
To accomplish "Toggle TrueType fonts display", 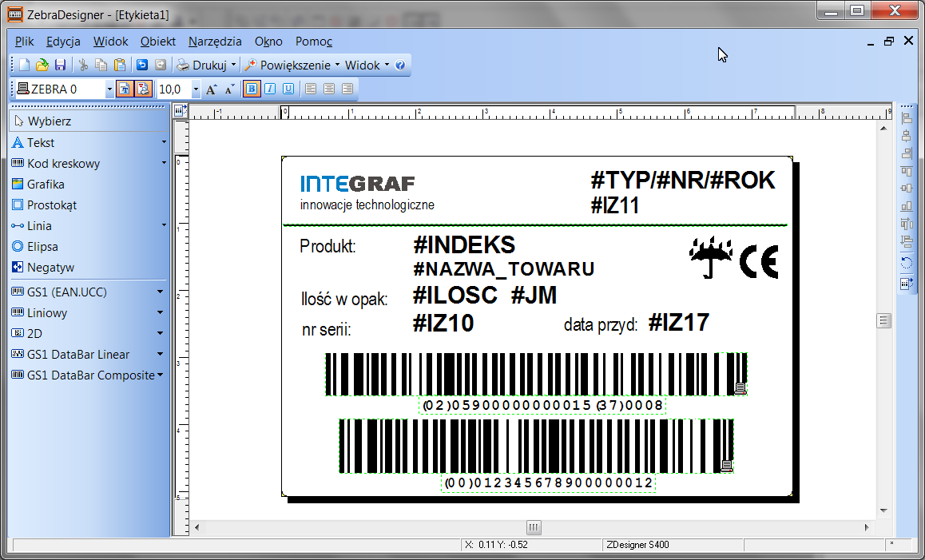I will tap(125, 89).
